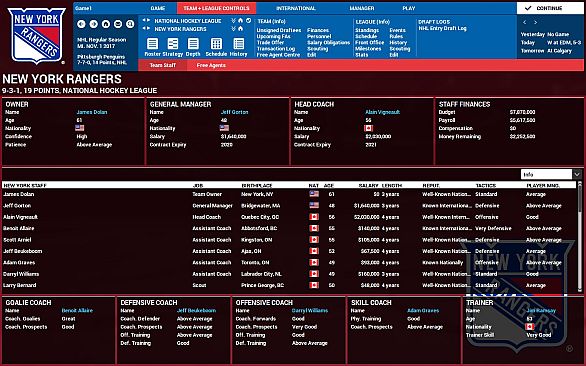Select Alain Vigneault row in staff list
Viewport: 586px width, 366px height.
[289, 217]
